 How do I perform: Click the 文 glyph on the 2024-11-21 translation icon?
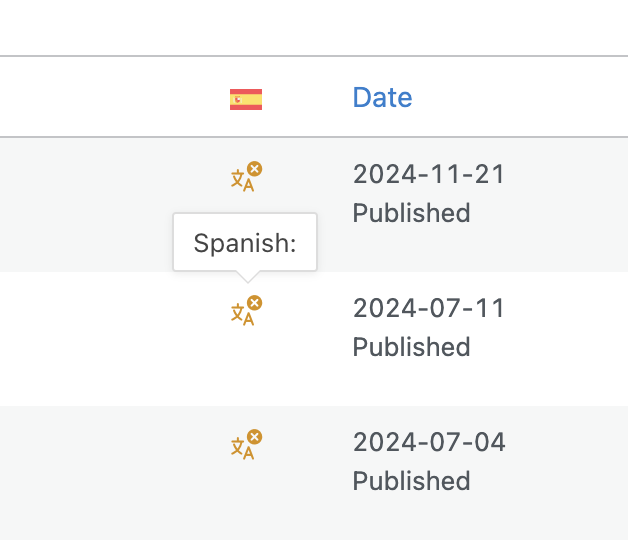[x=238, y=179]
